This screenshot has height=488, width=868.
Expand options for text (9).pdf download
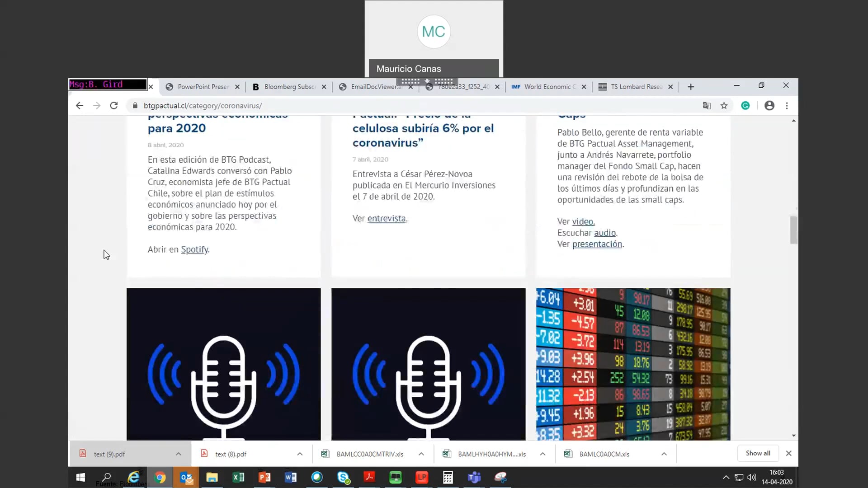[x=179, y=454]
